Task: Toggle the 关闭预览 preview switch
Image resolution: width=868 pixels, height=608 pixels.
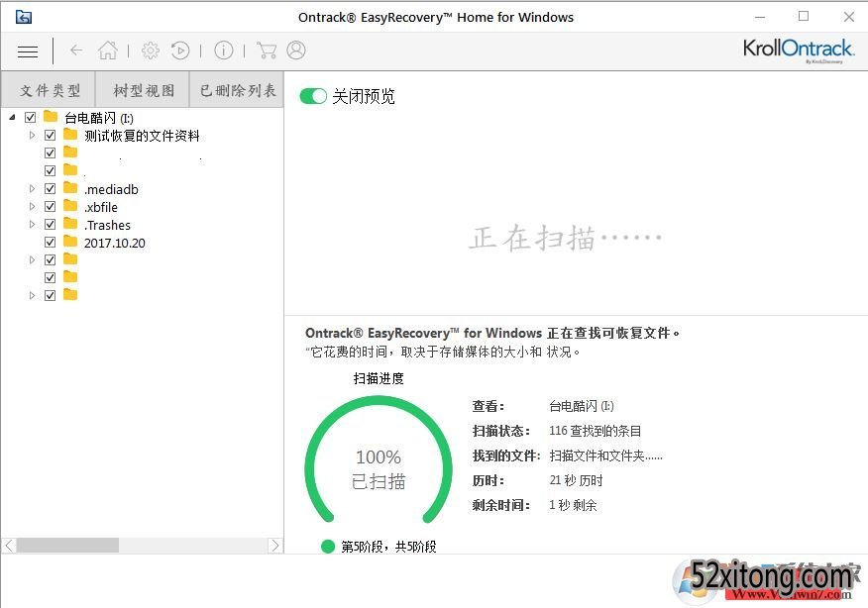Action: [x=313, y=96]
